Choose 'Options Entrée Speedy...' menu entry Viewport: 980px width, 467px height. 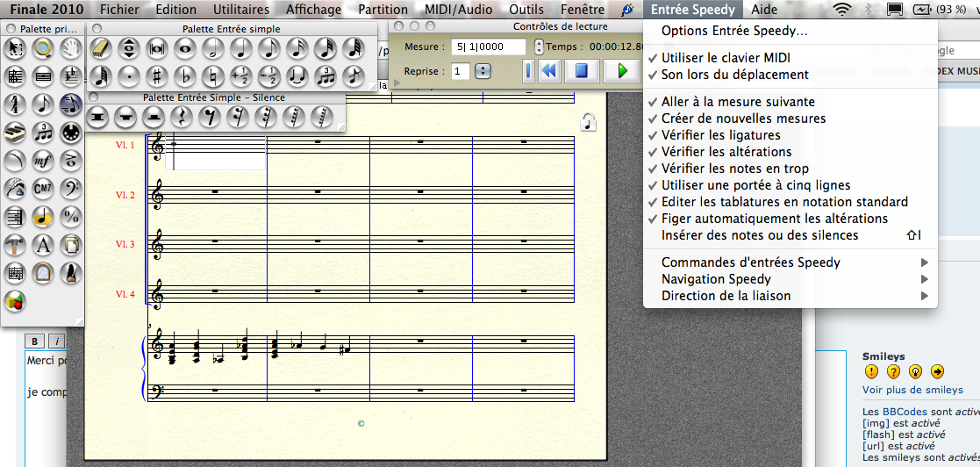point(734,31)
